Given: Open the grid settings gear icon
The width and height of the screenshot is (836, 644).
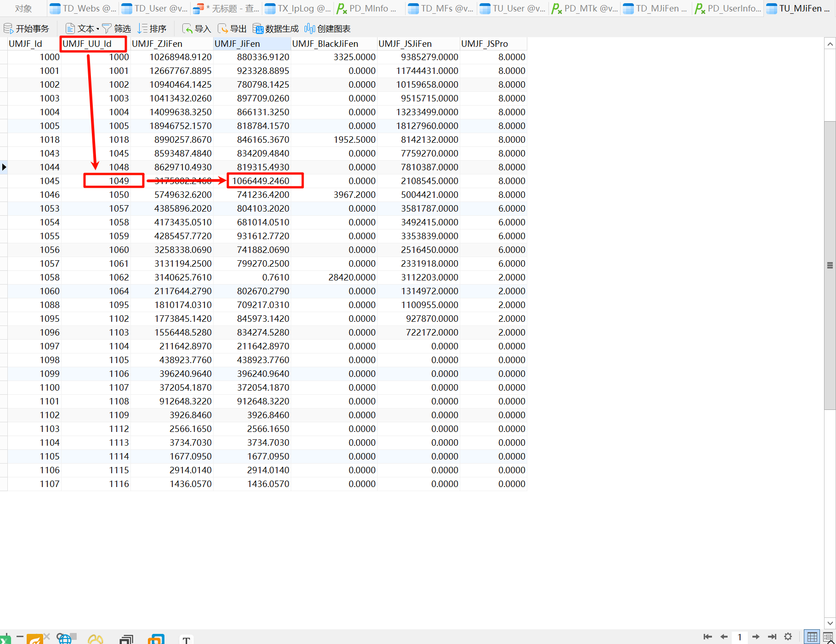Looking at the screenshot, I should pos(788,637).
